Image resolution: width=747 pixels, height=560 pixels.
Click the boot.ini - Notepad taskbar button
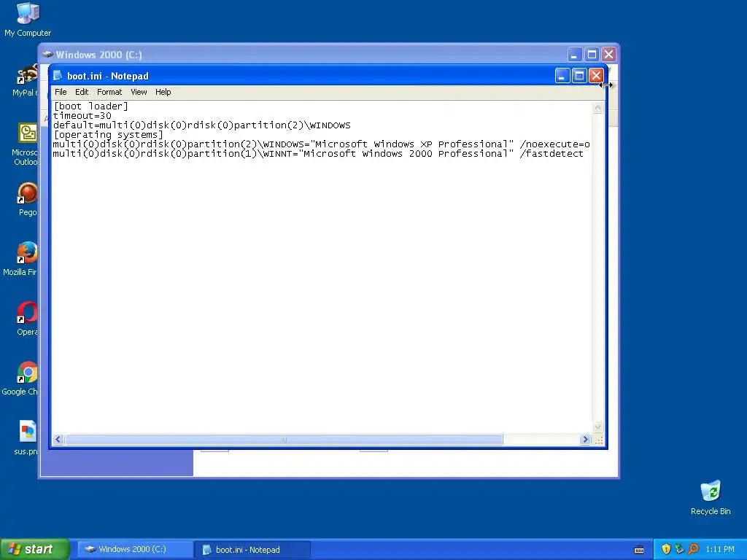[x=252, y=550]
